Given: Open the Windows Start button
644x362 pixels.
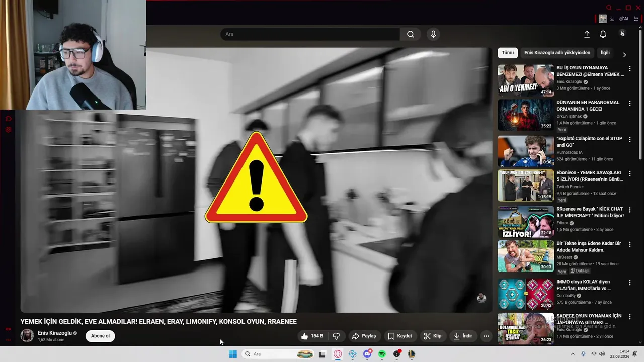Looking at the screenshot, I should pos(233,354).
